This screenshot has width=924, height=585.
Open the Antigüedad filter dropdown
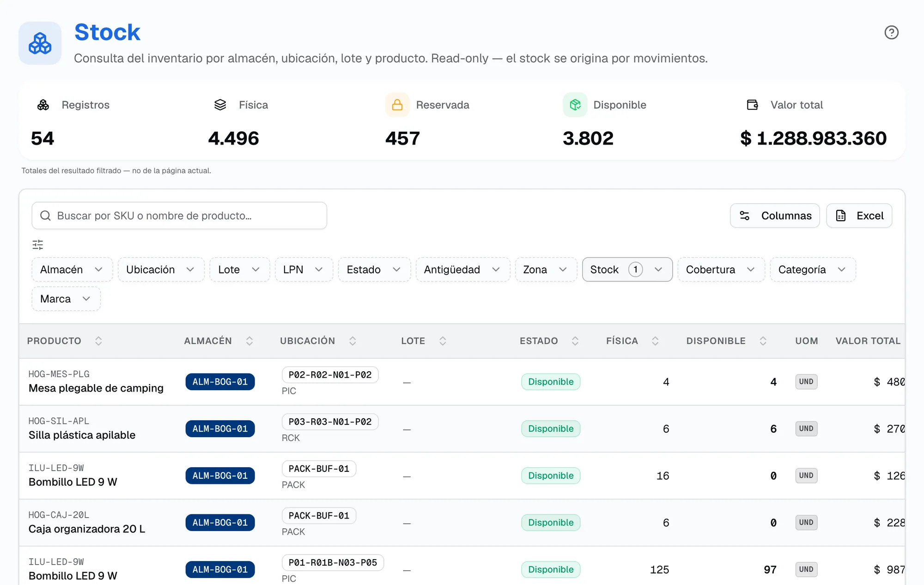(x=462, y=270)
